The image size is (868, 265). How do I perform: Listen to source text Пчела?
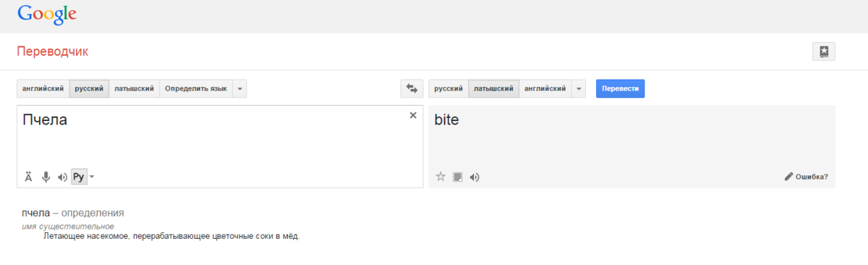tap(62, 177)
